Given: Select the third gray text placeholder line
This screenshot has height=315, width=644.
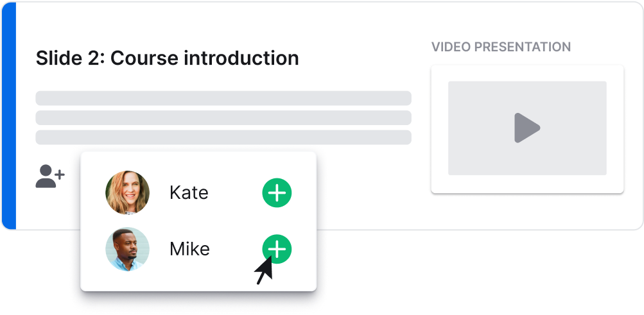Looking at the screenshot, I should point(223,137).
